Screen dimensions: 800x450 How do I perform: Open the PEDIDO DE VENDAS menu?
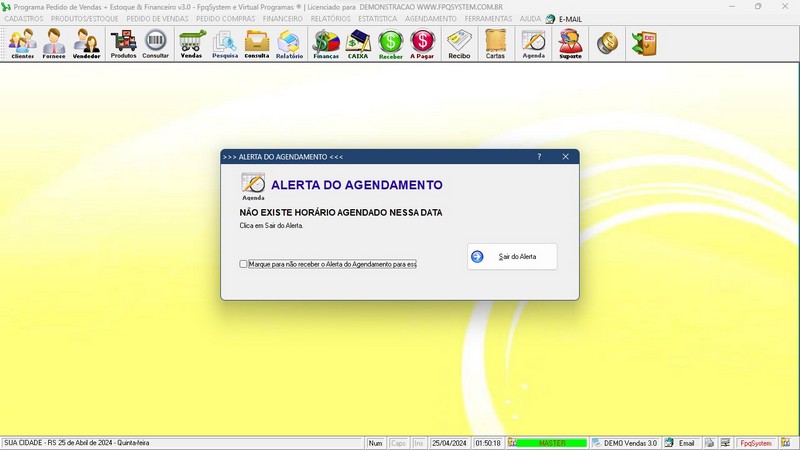click(157, 19)
